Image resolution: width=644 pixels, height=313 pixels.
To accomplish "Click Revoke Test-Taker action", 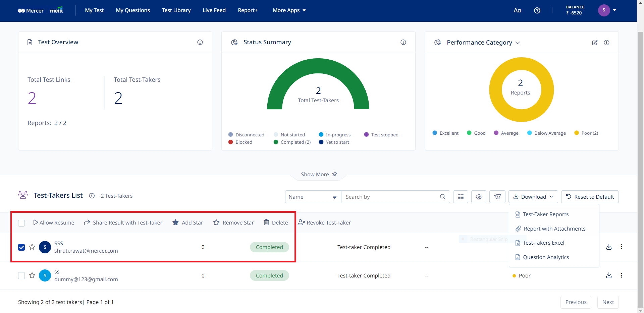I will [x=324, y=223].
